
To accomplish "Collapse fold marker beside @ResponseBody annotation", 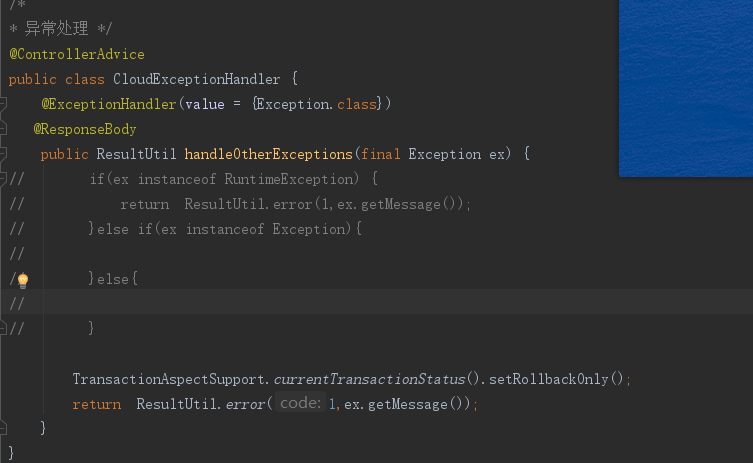I will coord(3,128).
